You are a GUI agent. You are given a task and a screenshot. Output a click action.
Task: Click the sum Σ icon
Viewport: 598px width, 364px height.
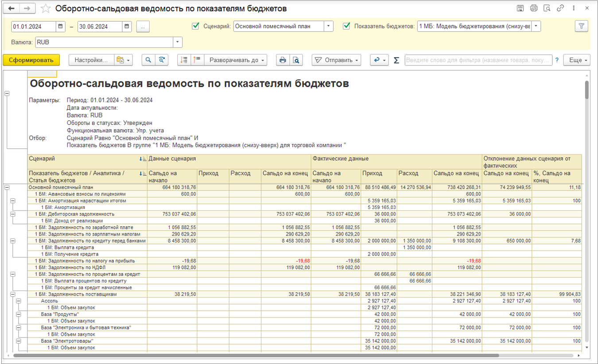(396, 60)
